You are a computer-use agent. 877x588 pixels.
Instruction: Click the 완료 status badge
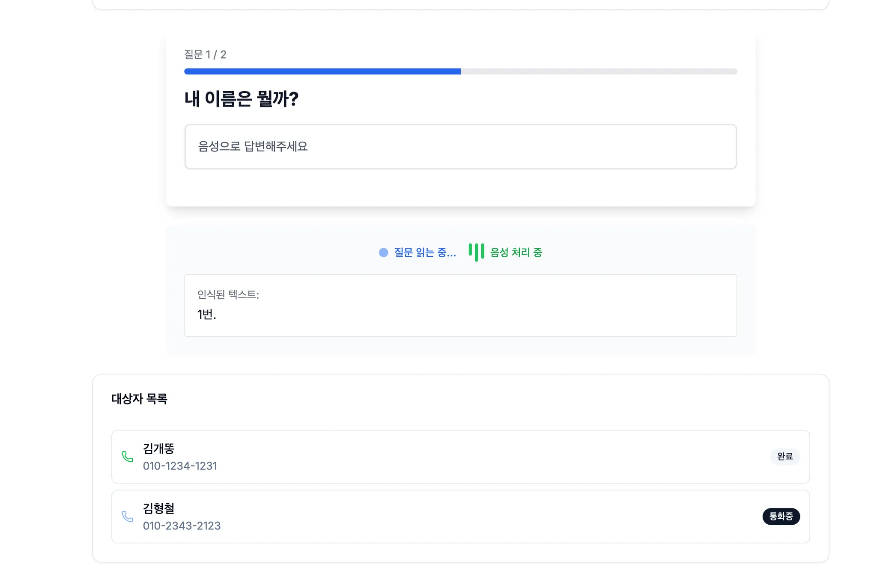coord(785,457)
